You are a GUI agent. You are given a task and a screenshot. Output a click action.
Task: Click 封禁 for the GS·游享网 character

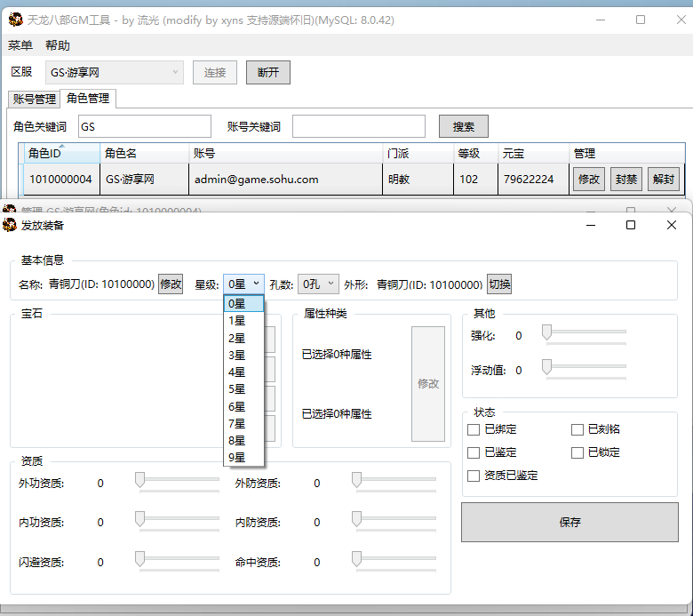625,179
